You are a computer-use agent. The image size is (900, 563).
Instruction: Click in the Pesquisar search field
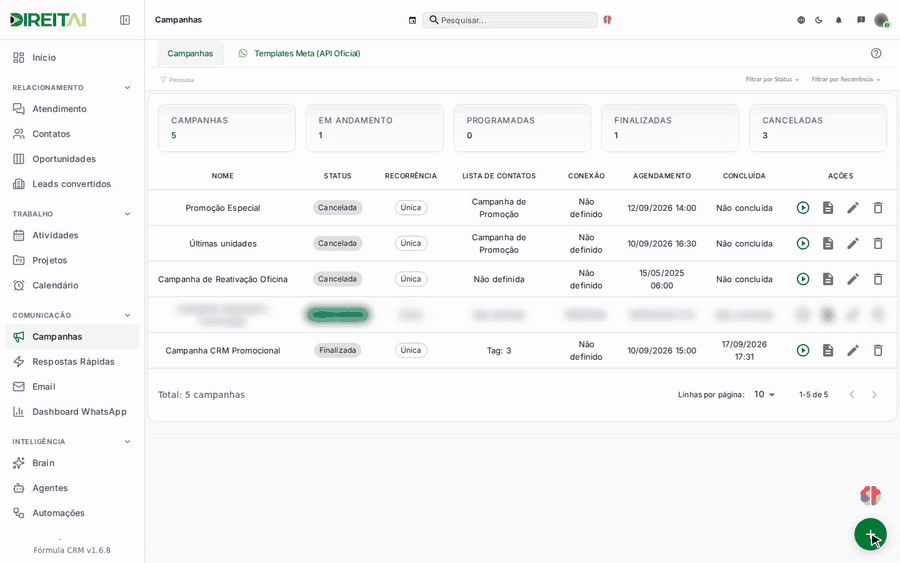coord(510,20)
